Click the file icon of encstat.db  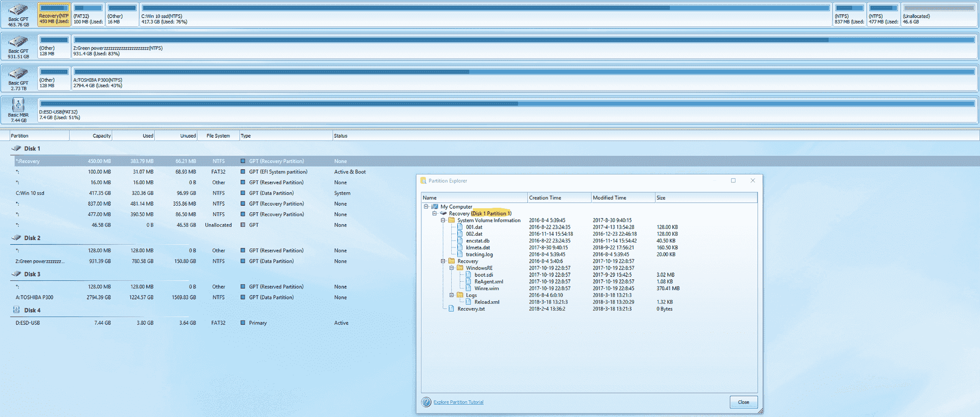(460, 241)
